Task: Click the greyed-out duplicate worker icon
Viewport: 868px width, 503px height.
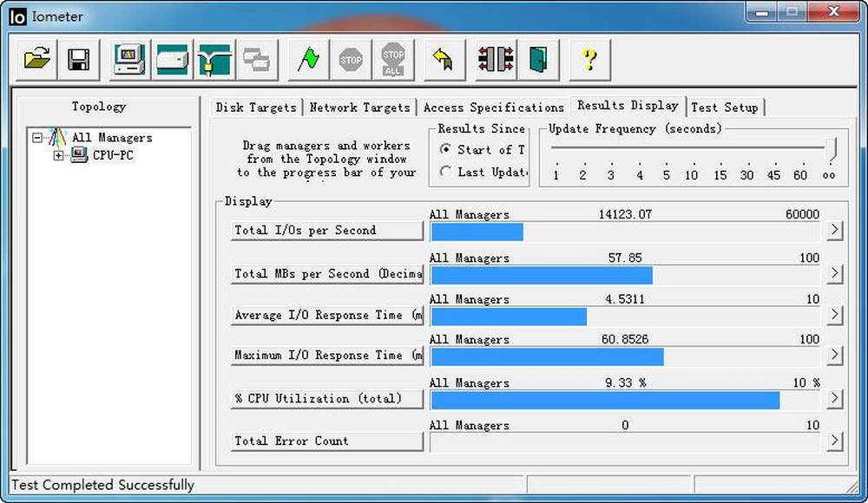Action: pyautogui.click(x=256, y=59)
